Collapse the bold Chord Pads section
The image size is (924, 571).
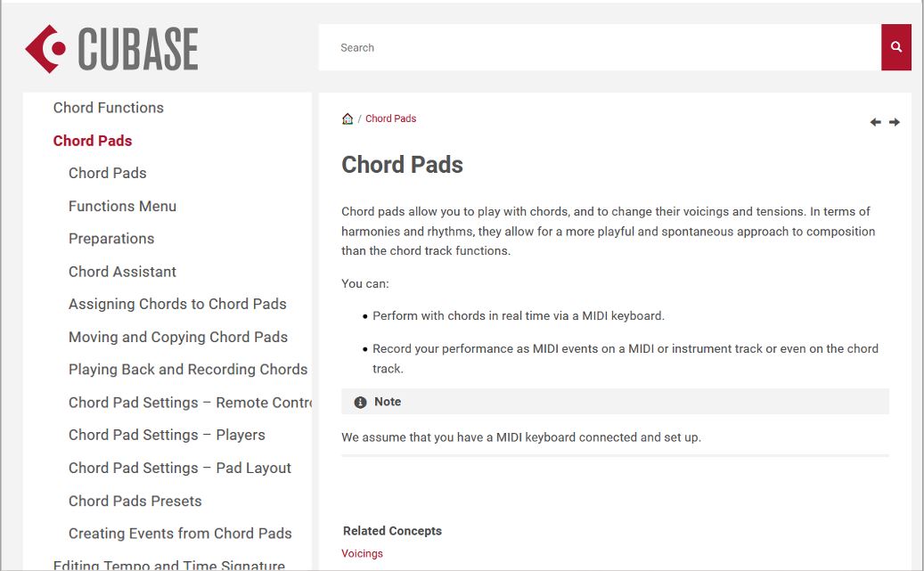[93, 141]
